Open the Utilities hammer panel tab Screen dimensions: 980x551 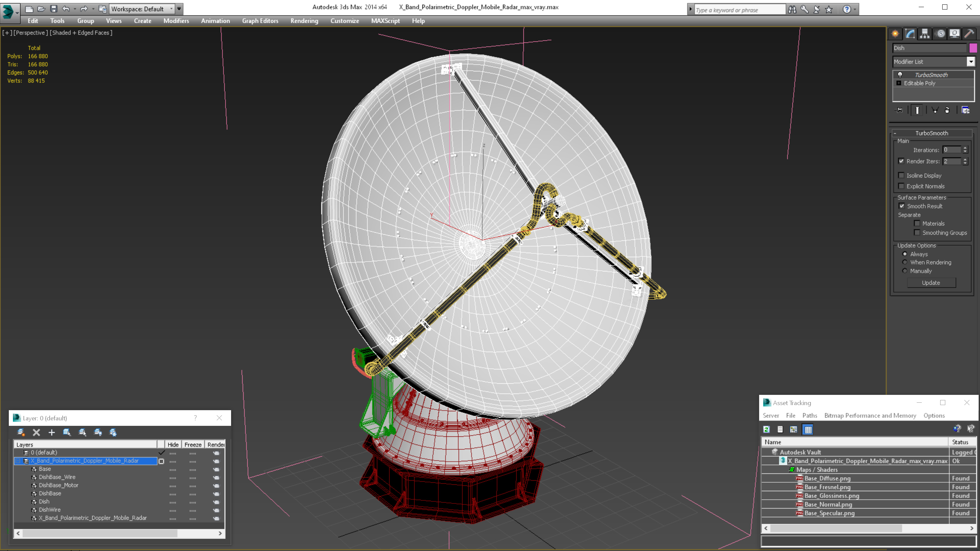click(969, 34)
